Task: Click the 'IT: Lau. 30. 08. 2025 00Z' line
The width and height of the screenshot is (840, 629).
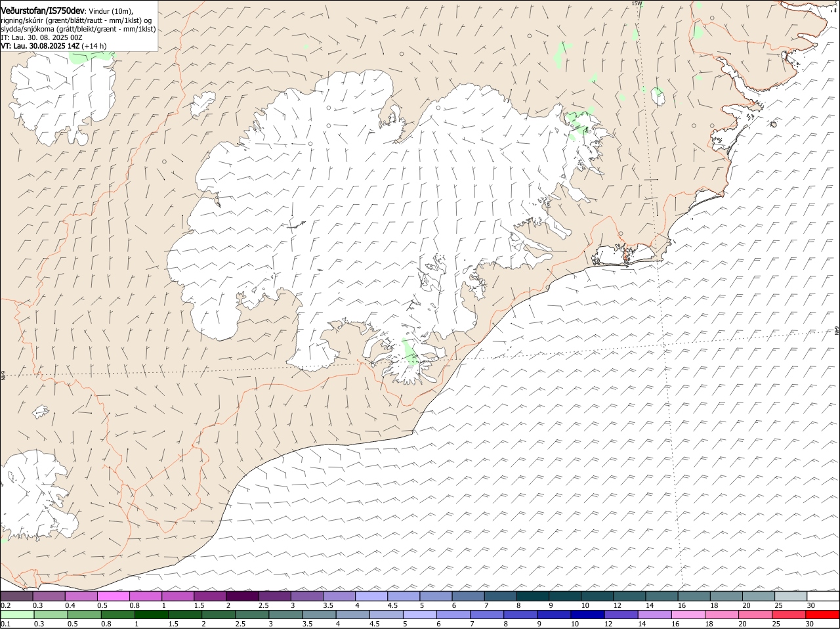Action: pyautogui.click(x=41, y=37)
